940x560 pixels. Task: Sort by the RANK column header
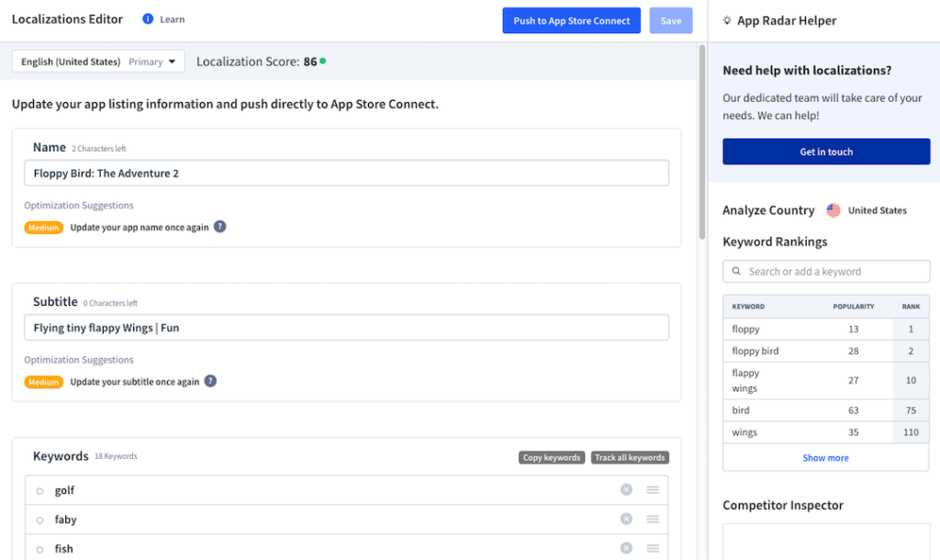[x=911, y=307]
